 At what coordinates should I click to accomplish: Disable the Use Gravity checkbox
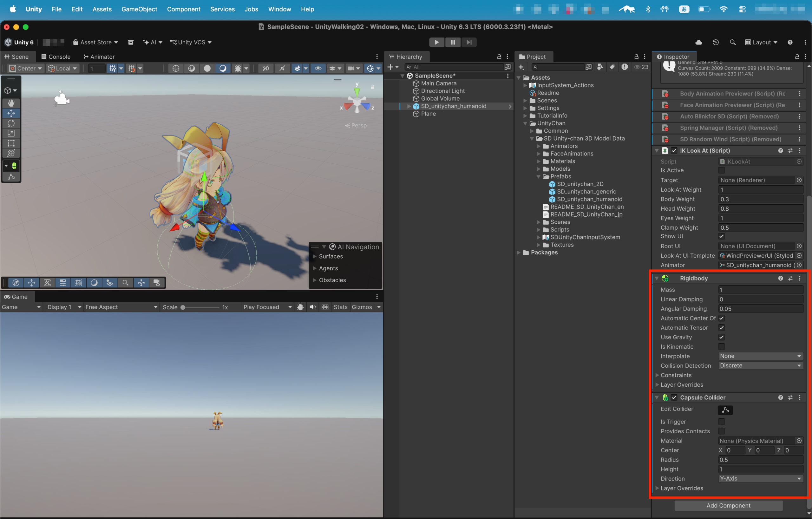721,337
